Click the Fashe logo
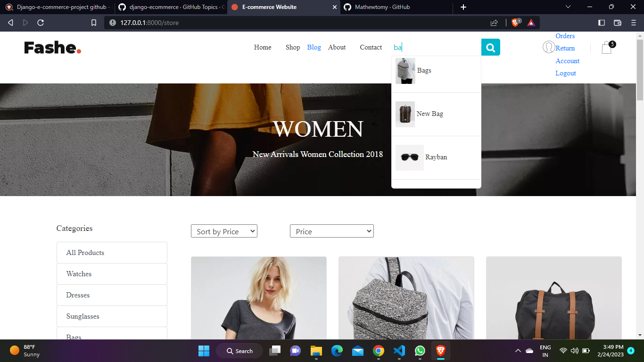 point(52,47)
